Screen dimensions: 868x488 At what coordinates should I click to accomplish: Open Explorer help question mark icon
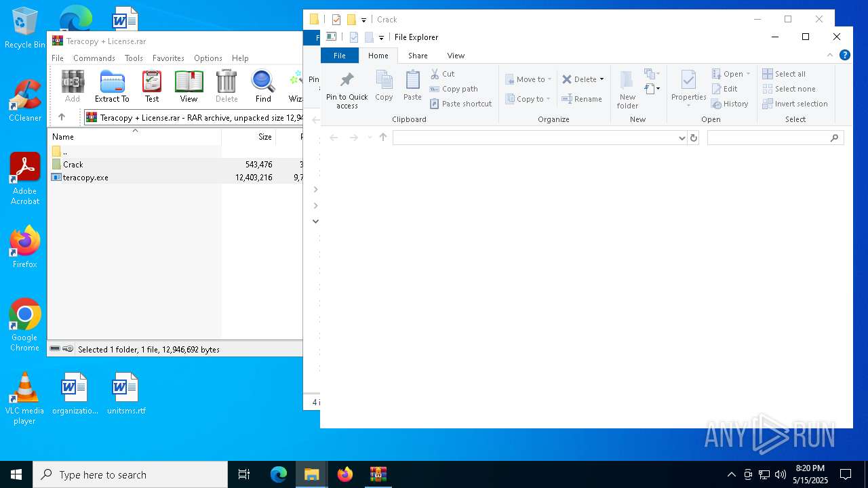tap(844, 55)
